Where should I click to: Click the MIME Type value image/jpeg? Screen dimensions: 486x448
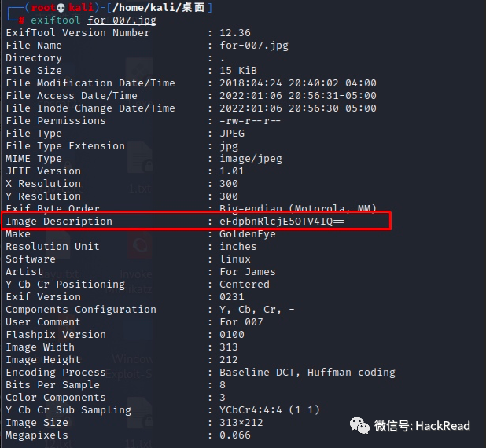(251, 159)
